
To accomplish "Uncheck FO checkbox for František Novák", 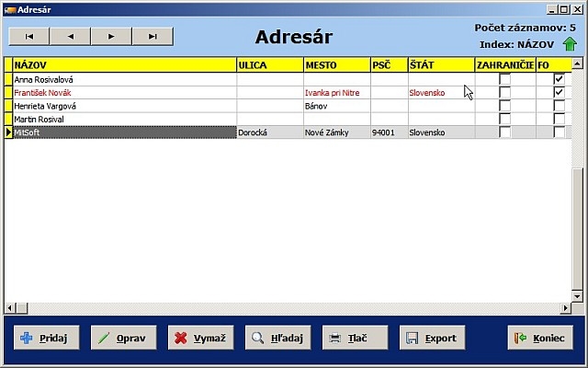I will [x=559, y=92].
